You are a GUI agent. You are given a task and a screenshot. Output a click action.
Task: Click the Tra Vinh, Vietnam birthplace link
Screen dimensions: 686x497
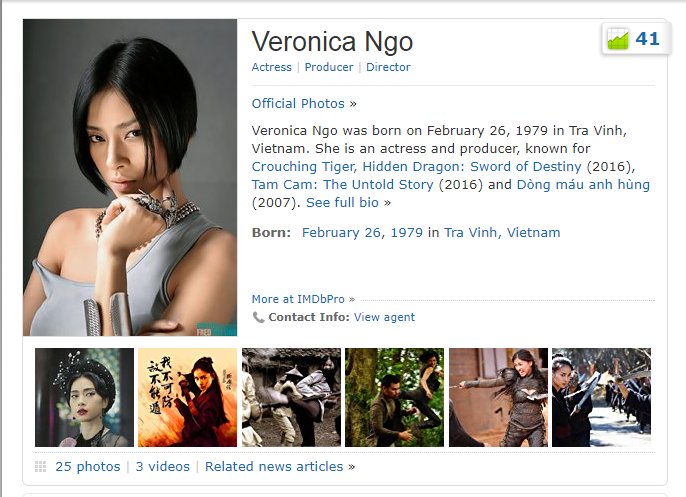click(502, 232)
